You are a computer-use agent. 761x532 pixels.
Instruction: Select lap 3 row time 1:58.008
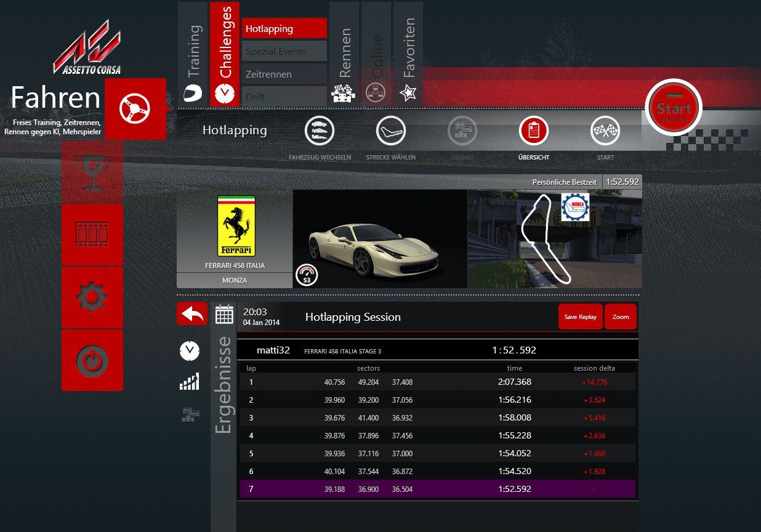click(x=438, y=417)
